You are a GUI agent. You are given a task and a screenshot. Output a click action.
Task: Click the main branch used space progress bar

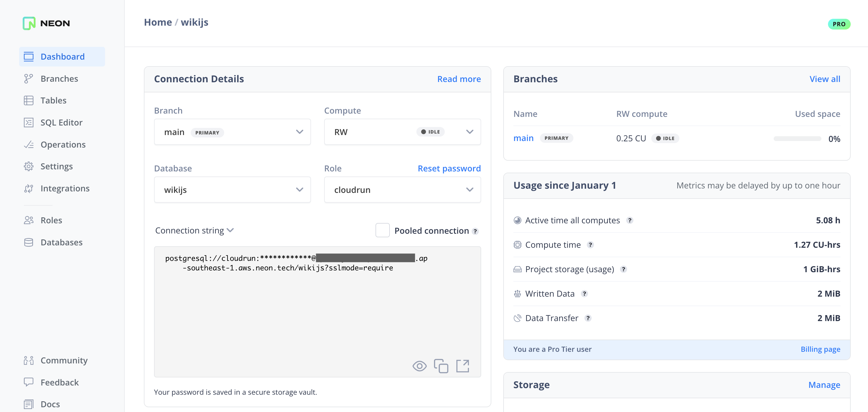[797, 139]
